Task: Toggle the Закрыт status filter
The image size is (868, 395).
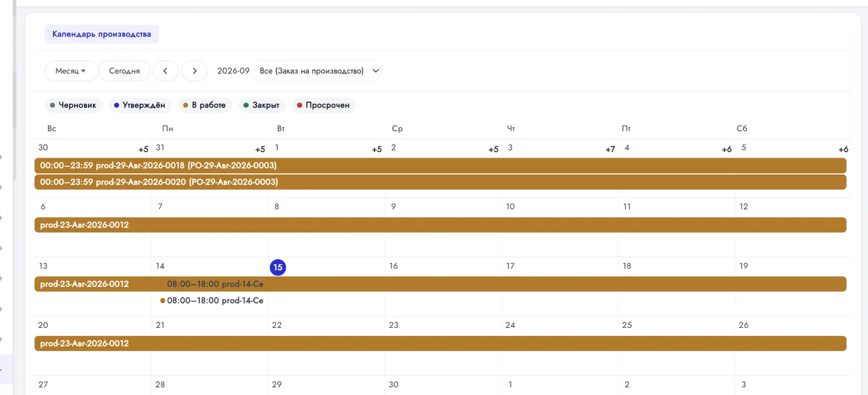Action: (x=261, y=105)
